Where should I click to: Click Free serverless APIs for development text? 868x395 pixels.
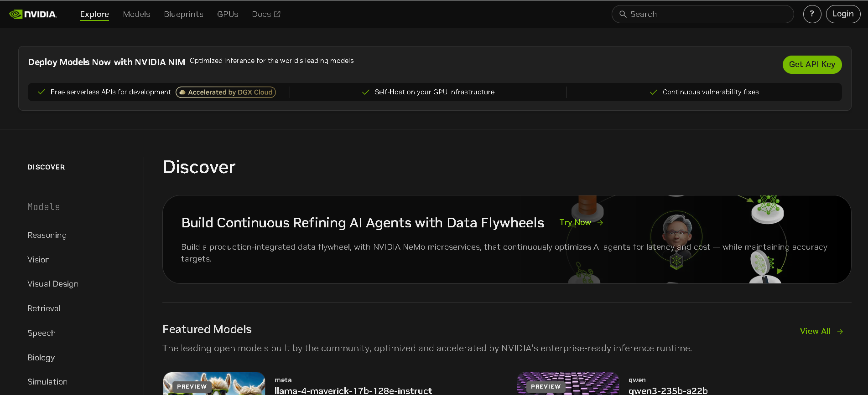tap(111, 92)
